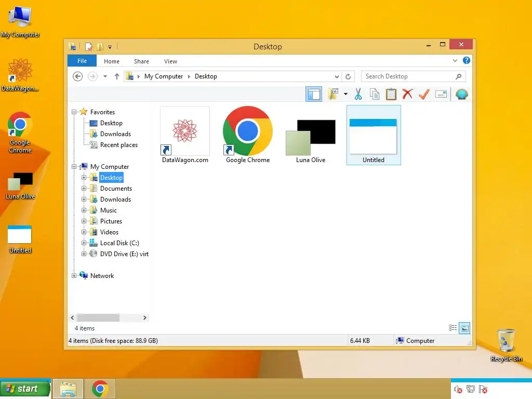532x399 pixels.
Task: Click the Start button on taskbar
Action: click(25, 389)
